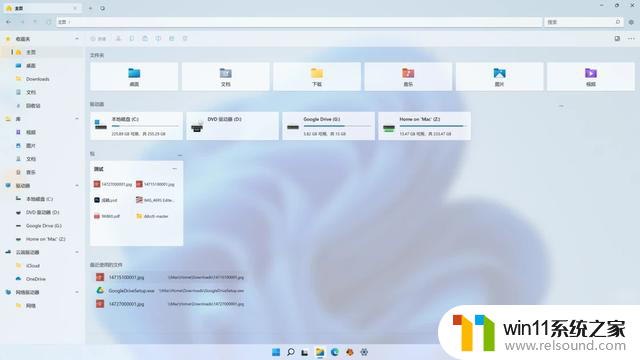Click the Rename toolbar icon
This screenshot has height=360, width=640.
coord(158,39)
